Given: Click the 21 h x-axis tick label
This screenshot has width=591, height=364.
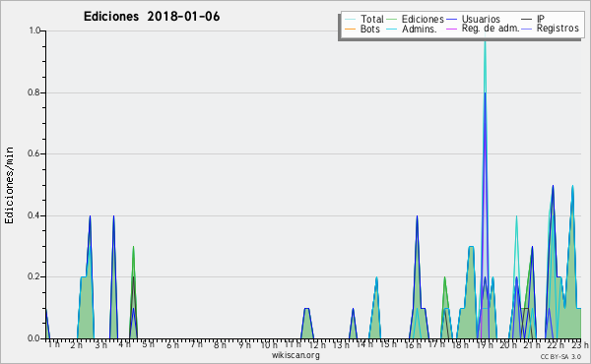Looking at the screenshot, I should pyautogui.click(x=532, y=344).
